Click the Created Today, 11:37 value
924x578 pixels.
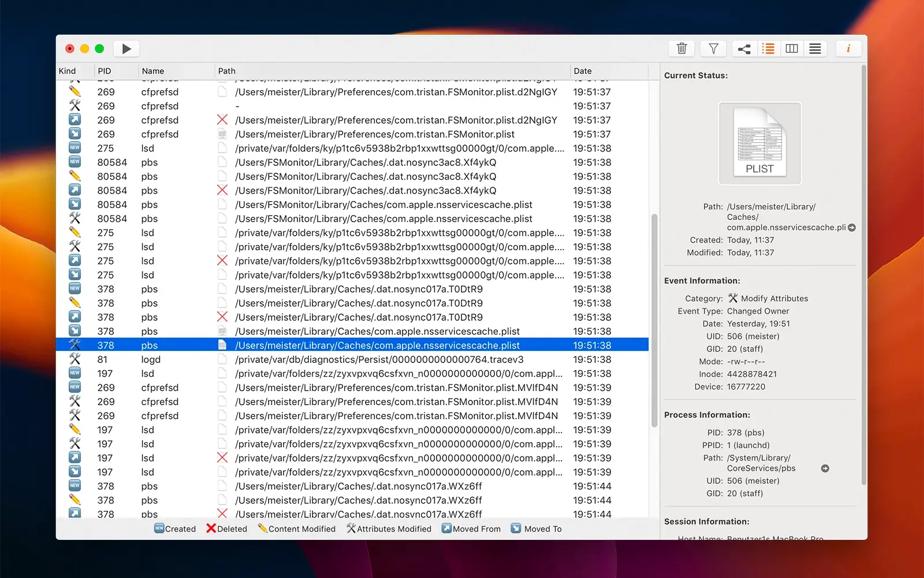click(751, 240)
